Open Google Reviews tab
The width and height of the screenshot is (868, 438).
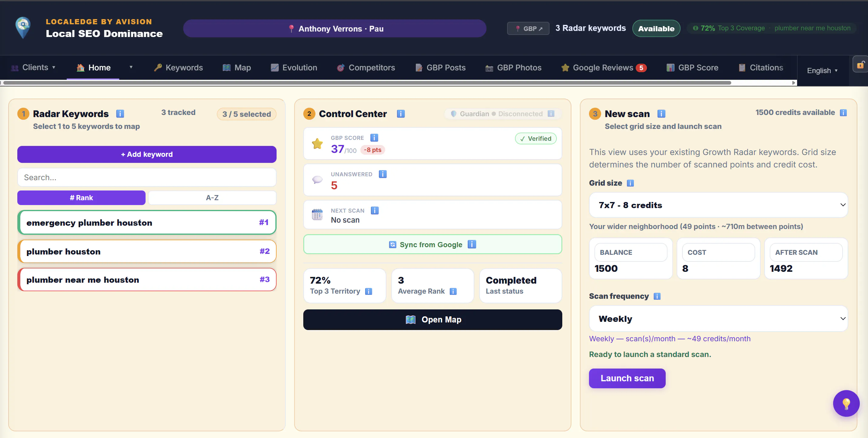[x=604, y=67]
